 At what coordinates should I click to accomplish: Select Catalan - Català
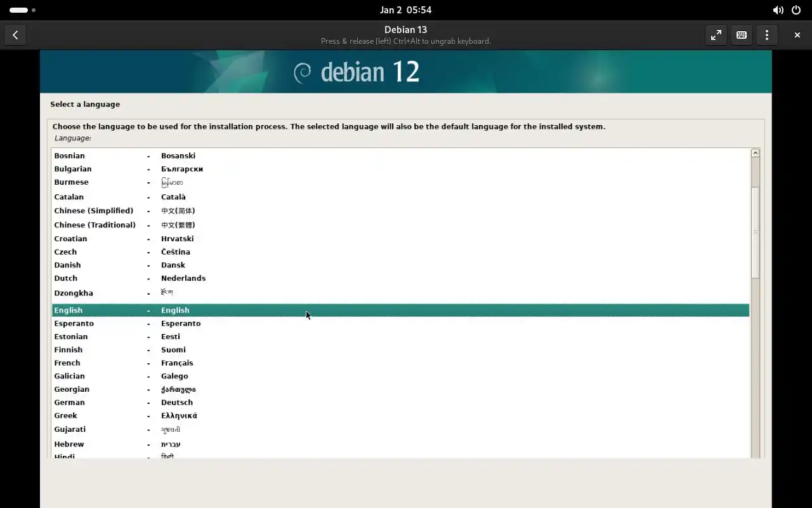[x=400, y=197]
